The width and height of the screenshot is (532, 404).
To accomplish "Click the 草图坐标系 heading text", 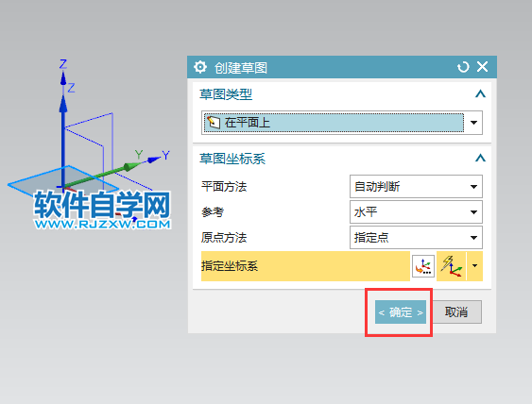I will 232,159.
